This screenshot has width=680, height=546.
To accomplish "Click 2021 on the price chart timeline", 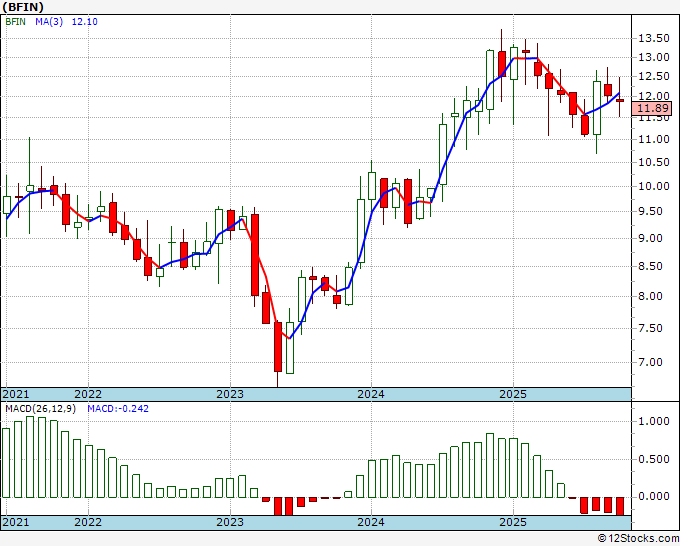I will [15, 394].
